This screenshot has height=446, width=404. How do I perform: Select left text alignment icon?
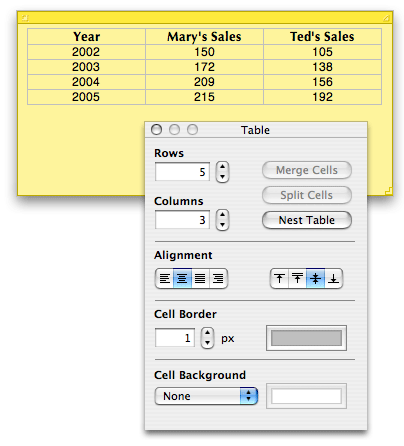click(x=164, y=278)
